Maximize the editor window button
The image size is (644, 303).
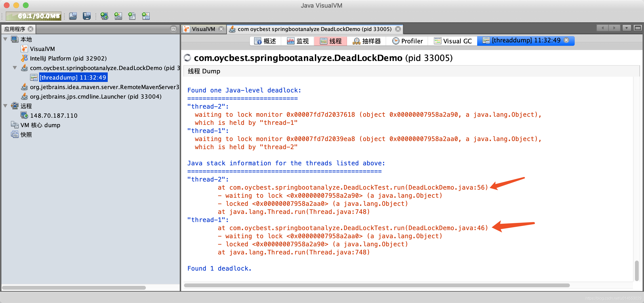pos(638,28)
